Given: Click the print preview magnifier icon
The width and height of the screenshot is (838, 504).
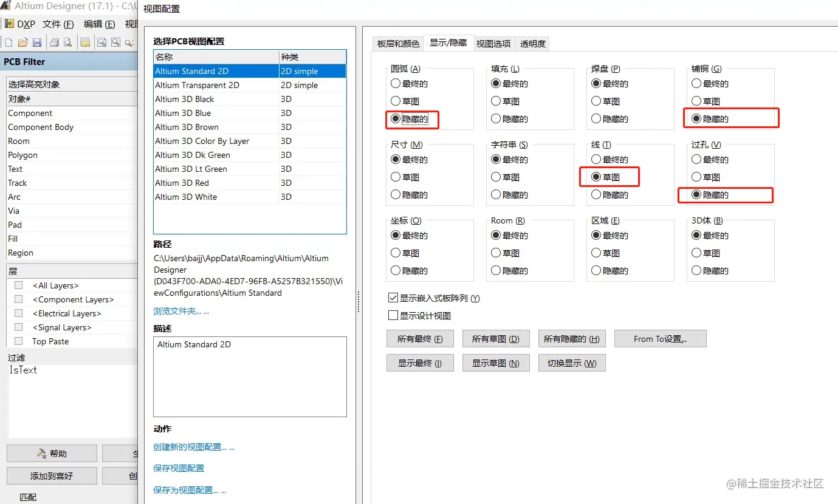Looking at the screenshot, I should tap(68, 43).
